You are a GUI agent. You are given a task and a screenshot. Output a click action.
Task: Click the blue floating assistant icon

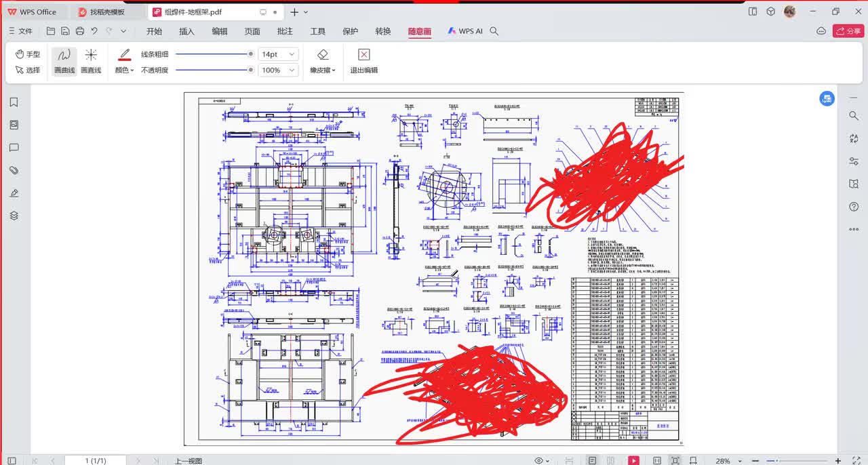(827, 99)
